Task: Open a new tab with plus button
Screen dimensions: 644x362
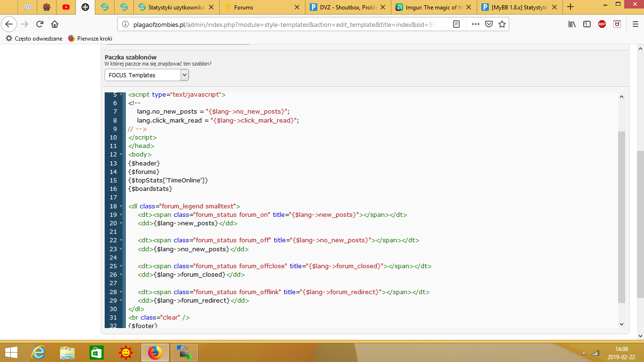Action: [x=570, y=7]
